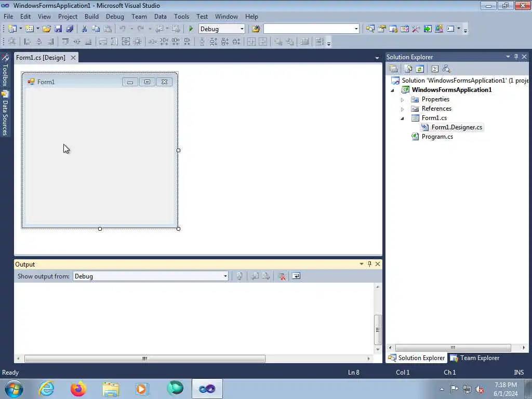Image resolution: width=532 pixels, height=399 pixels.
Task: Click the Save All icon
Action: 70,29
